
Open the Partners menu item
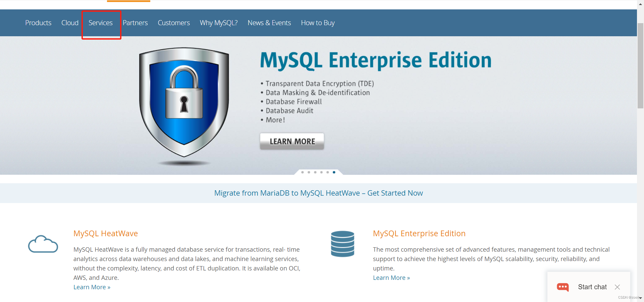[x=135, y=23]
